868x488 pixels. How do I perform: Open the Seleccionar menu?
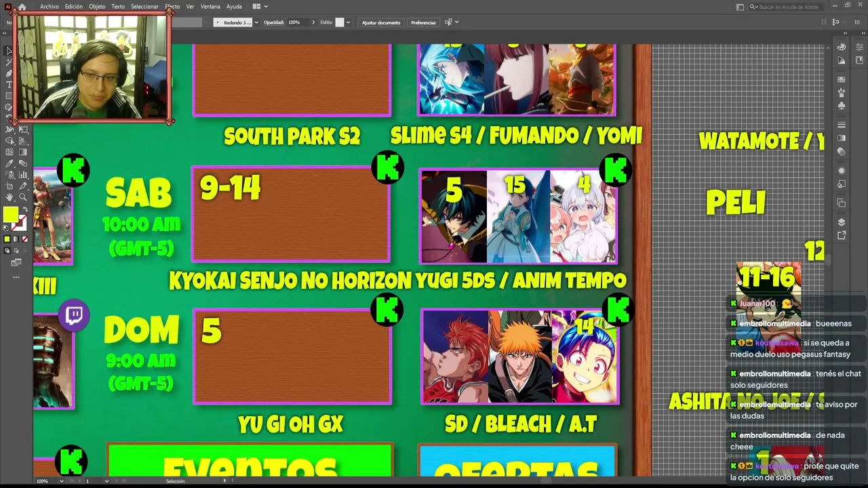click(144, 7)
